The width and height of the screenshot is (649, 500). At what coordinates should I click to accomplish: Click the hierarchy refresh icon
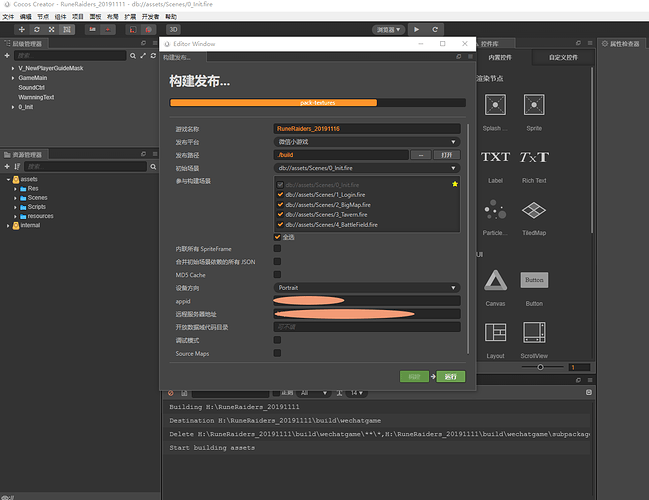(x=153, y=55)
